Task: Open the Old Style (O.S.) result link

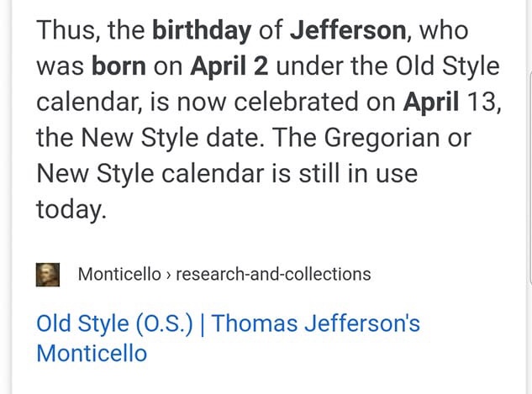Action: [228, 338]
